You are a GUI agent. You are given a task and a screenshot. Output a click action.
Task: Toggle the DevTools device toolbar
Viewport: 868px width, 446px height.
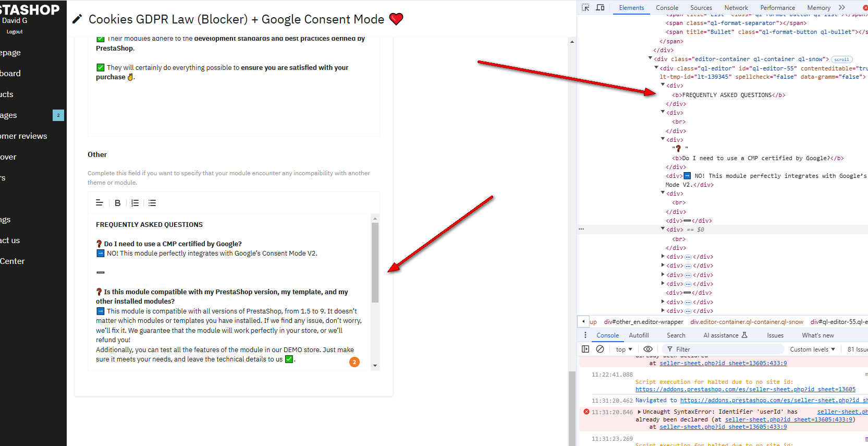[601, 7]
